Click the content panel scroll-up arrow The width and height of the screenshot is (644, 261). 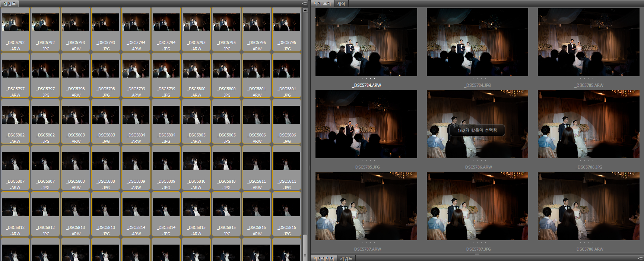tap(305, 10)
